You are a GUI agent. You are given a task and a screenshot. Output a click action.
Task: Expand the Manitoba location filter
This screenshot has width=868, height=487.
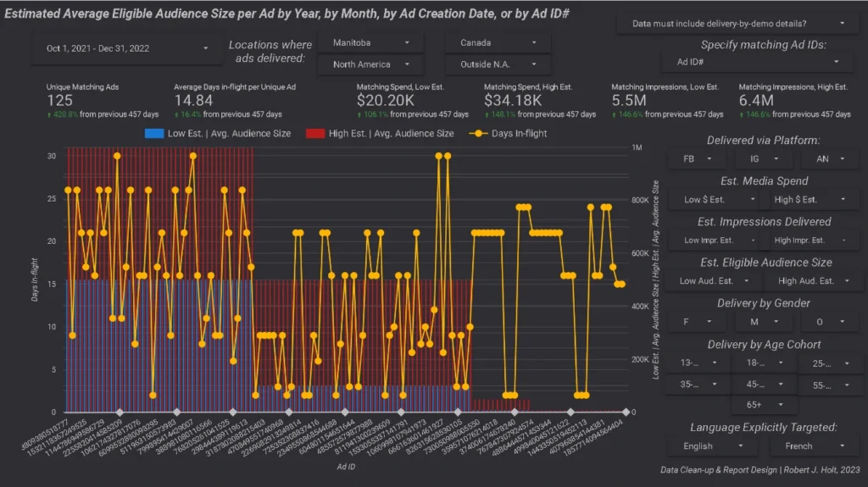[x=370, y=42]
